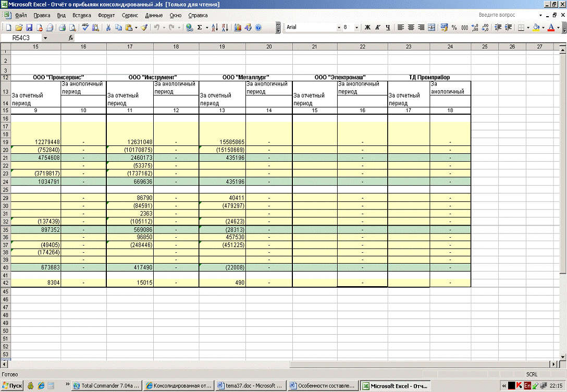Open the Данные menu
Screen dimensions: 567x392
pos(154,16)
